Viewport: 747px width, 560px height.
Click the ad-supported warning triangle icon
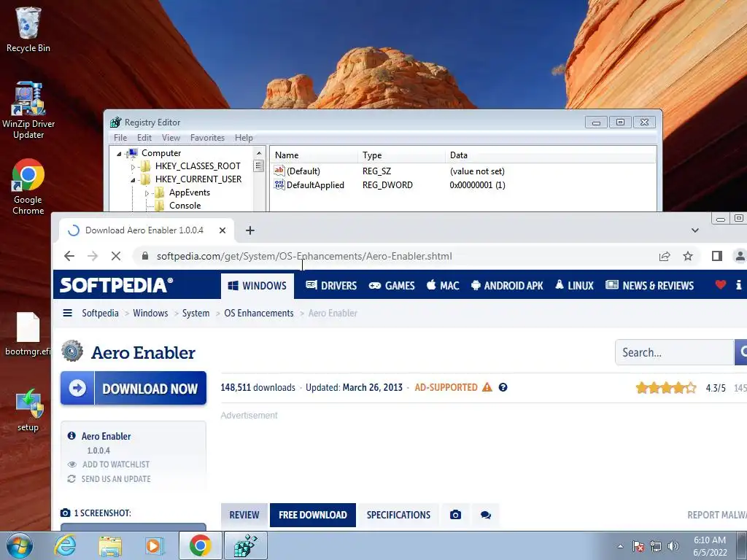pos(487,387)
